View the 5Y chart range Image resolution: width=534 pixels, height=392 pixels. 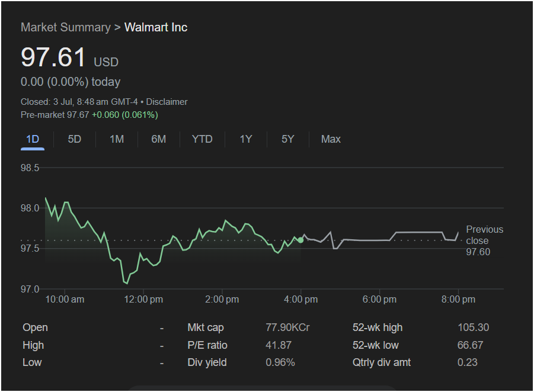point(288,139)
